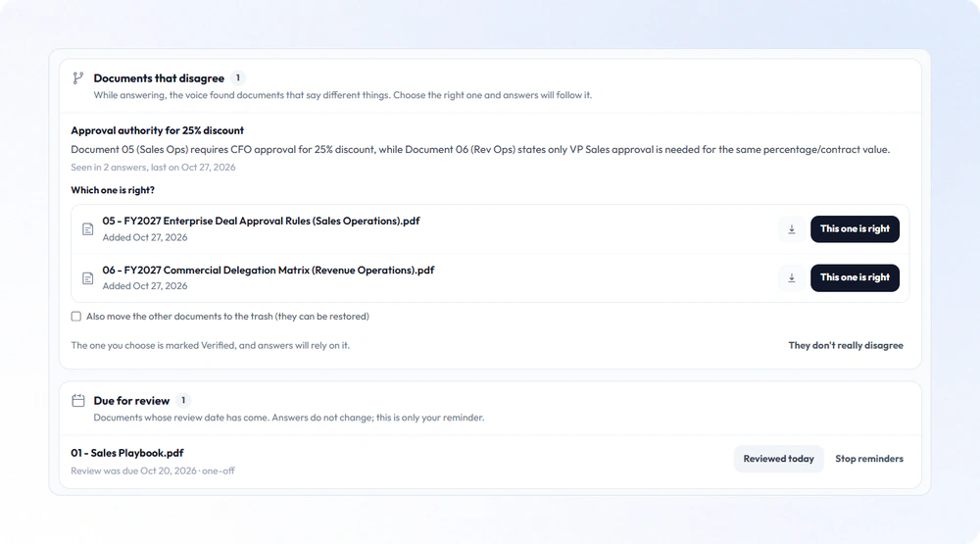Click the count badge beside Due for review
Viewport: 980px width, 544px height.
(183, 401)
